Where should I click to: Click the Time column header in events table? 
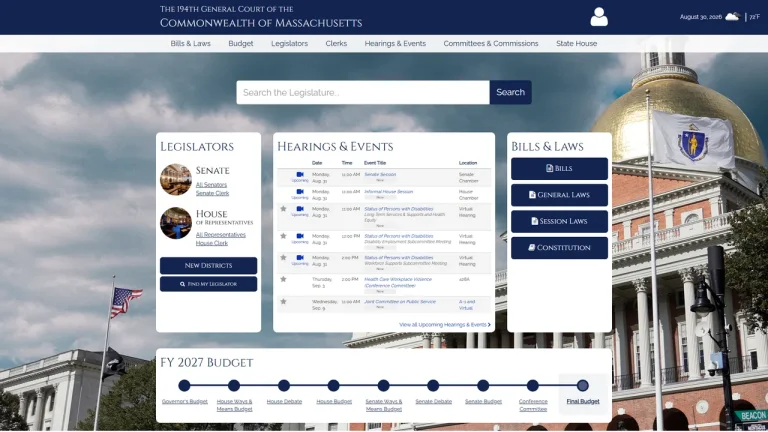(x=347, y=163)
